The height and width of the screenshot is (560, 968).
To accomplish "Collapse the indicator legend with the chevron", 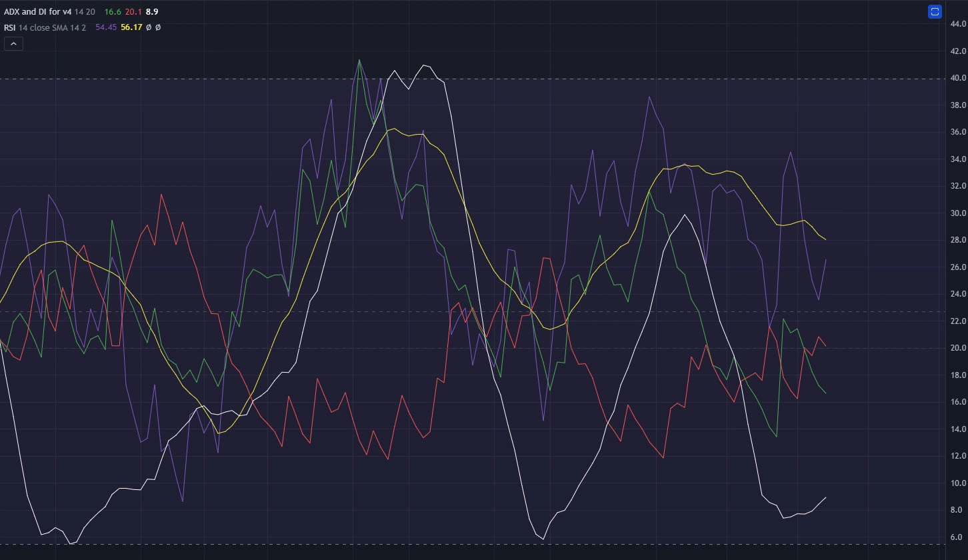I will pos(13,44).
